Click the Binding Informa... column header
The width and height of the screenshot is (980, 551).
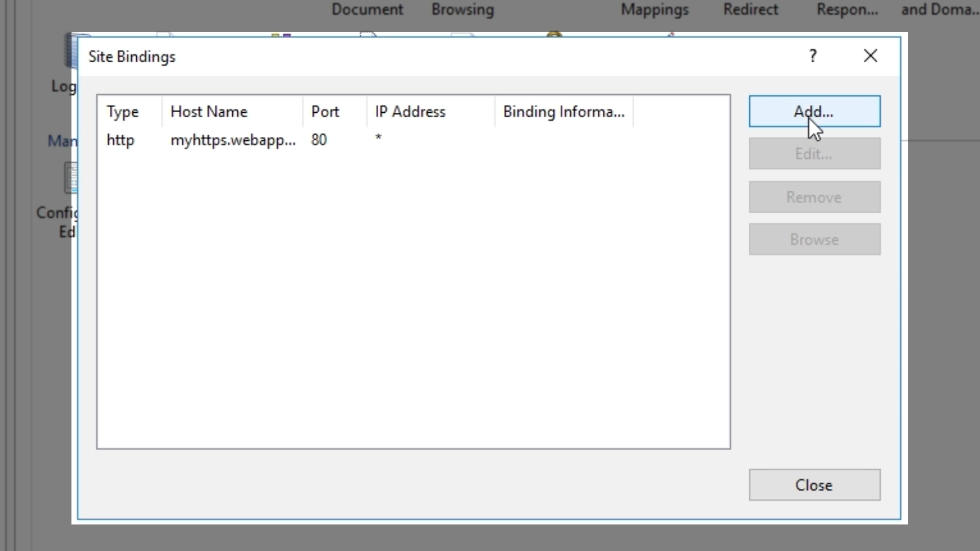pyautogui.click(x=563, y=112)
